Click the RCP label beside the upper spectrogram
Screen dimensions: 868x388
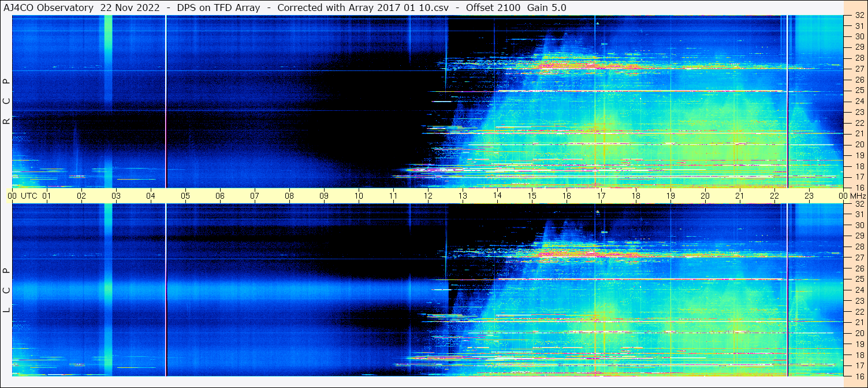tap(6, 102)
